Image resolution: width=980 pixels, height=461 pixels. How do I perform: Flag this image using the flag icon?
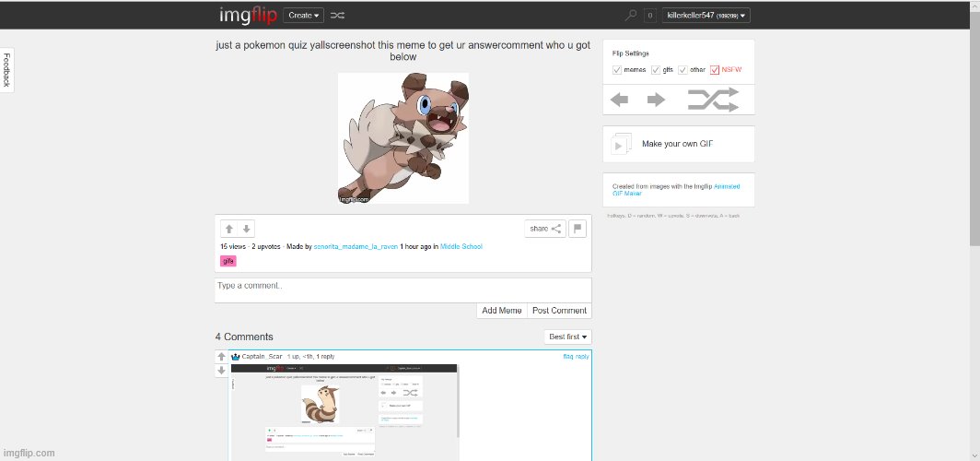[577, 229]
